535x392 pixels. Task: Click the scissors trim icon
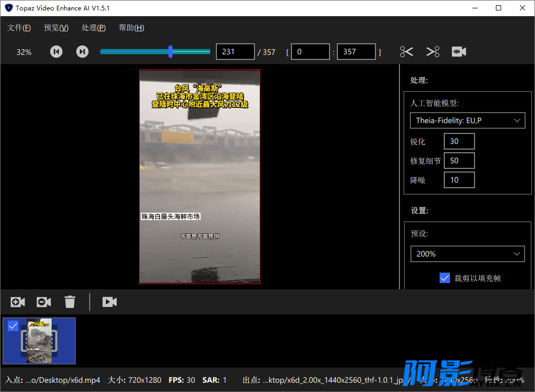click(x=406, y=52)
